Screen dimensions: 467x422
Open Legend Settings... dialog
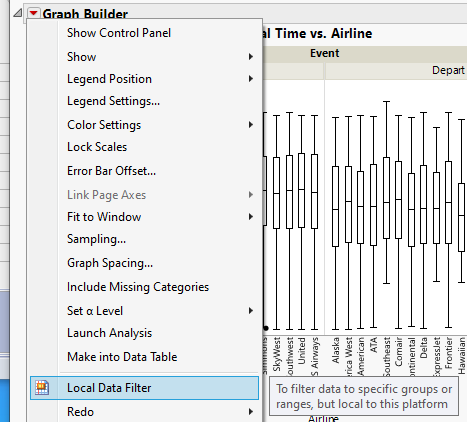[x=113, y=101]
